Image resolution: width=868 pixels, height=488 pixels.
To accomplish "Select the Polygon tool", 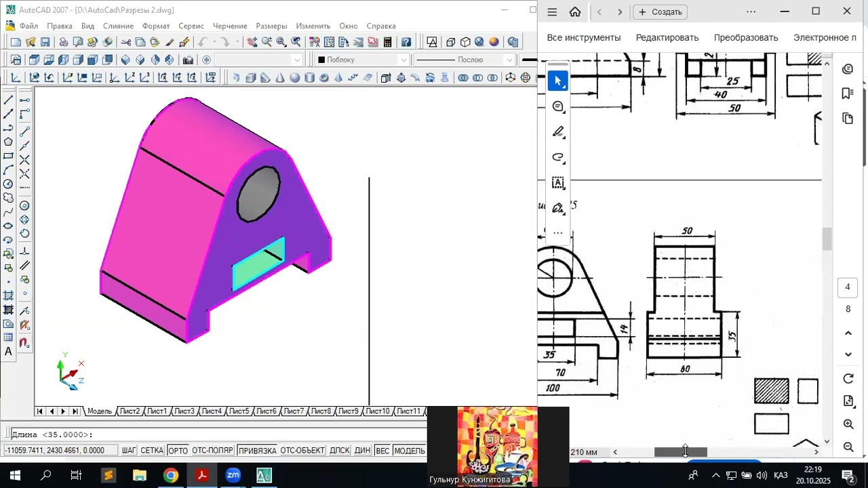I will click(x=8, y=142).
